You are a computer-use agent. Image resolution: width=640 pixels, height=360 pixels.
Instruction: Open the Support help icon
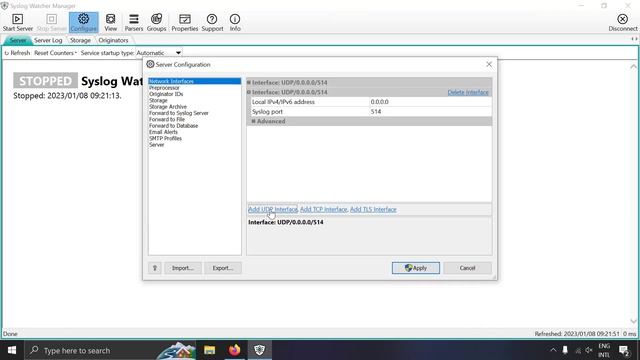[x=212, y=22]
